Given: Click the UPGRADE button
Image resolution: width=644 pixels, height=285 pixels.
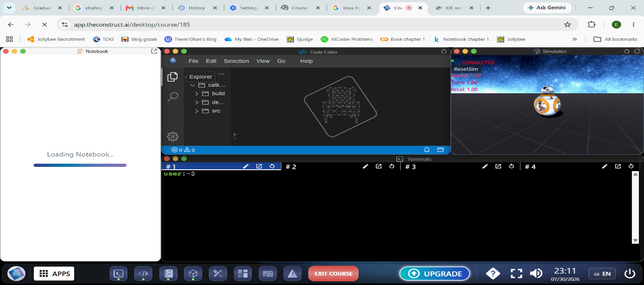Looking at the screenshot, I should point(435,274).
